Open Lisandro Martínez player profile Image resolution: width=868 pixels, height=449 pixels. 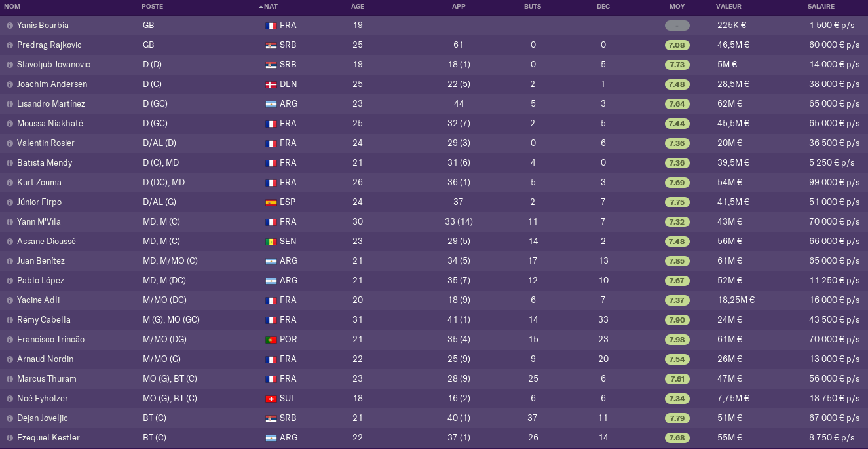51,104
